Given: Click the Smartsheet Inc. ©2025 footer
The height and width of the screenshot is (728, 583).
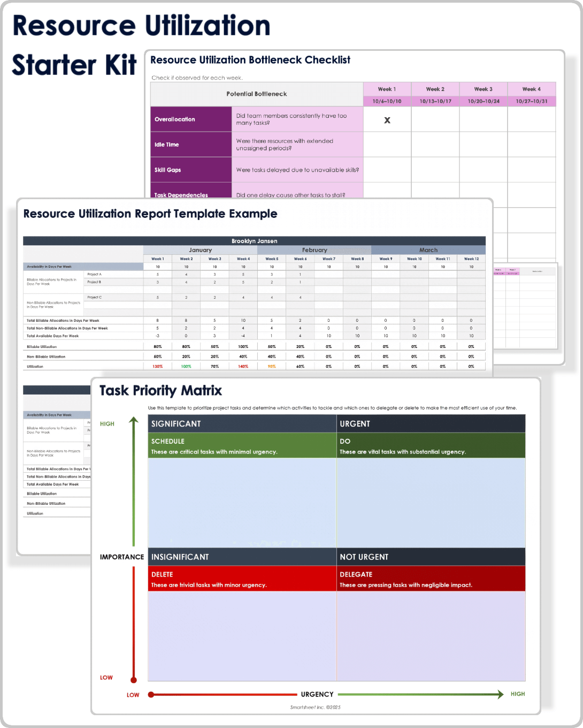Looking at the screenshot, I should (x=314, y=707).
